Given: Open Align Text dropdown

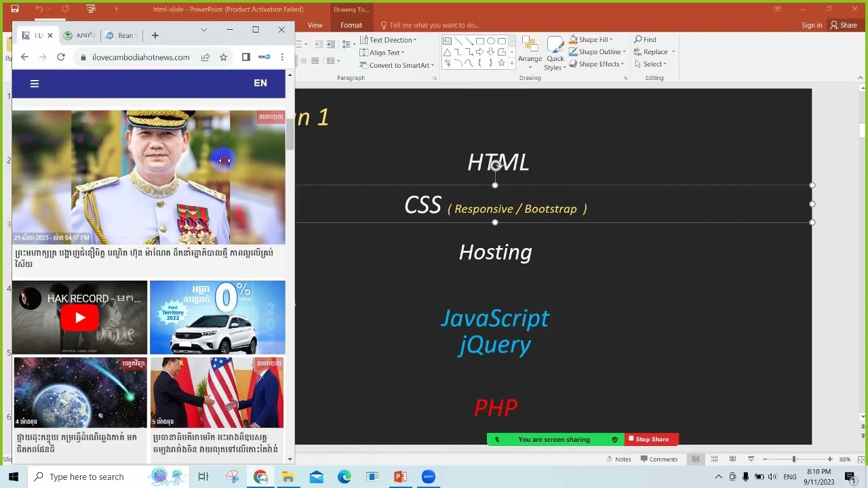Looking at the screenshot, I should (x=382, y=52).
